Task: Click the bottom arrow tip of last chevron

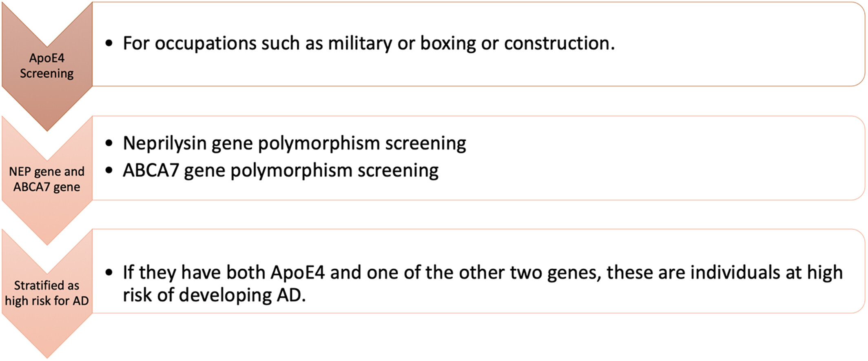Action: click(x=47, y=348)
